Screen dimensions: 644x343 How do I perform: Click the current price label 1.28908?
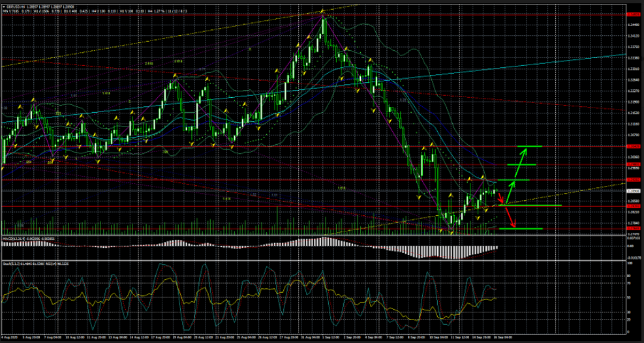click(x=632, y=190)
